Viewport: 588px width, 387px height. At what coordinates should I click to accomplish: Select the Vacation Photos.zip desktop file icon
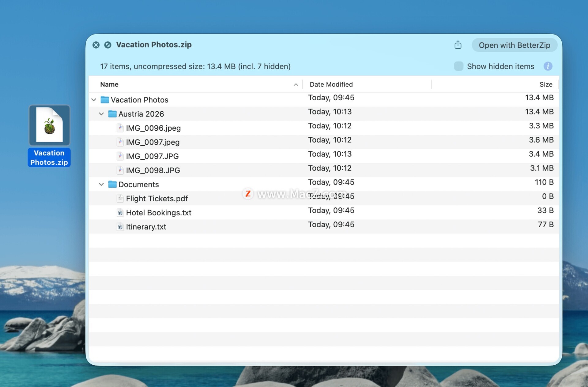click(50, 125)
